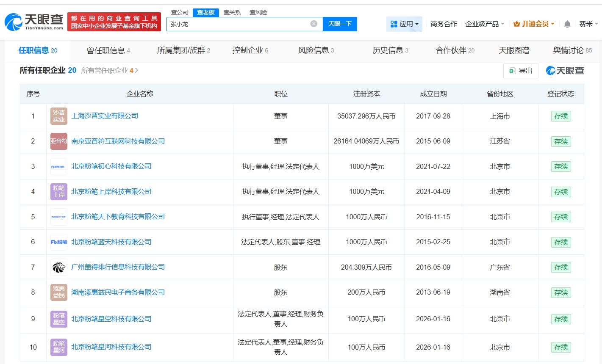Switch to 合作伙伴 20 tab
602x364 pixels.
point(455,50)
